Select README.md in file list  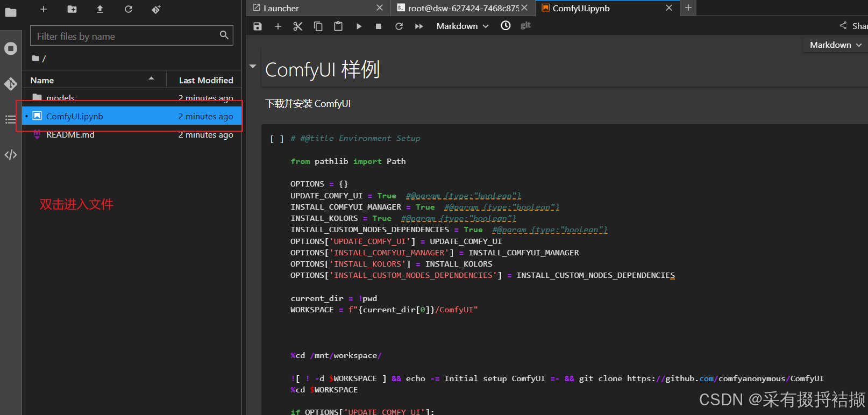(x=132, y=134)
